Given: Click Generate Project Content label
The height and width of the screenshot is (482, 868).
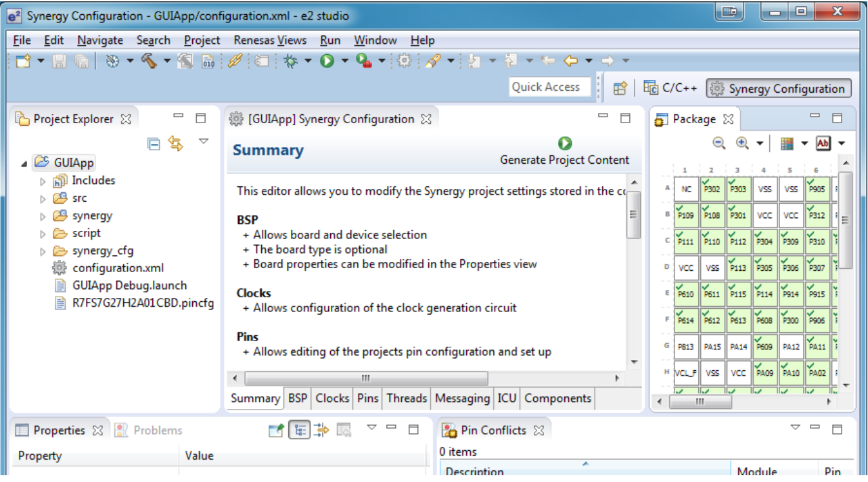Looking at the screenshot, I should (565, 160).
